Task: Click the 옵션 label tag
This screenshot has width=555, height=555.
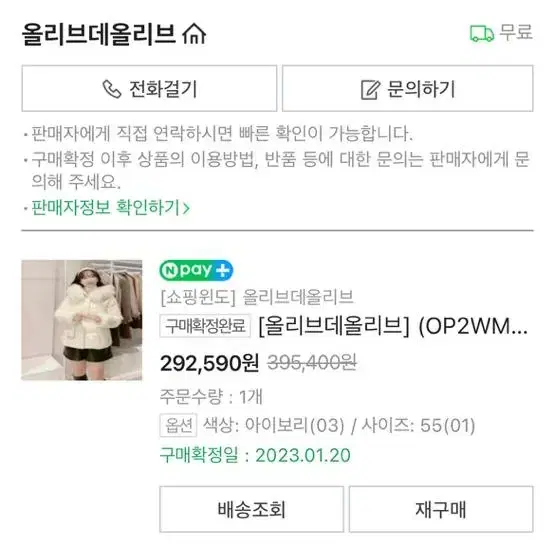Action: pyautogui.click(x=178, y=425)
